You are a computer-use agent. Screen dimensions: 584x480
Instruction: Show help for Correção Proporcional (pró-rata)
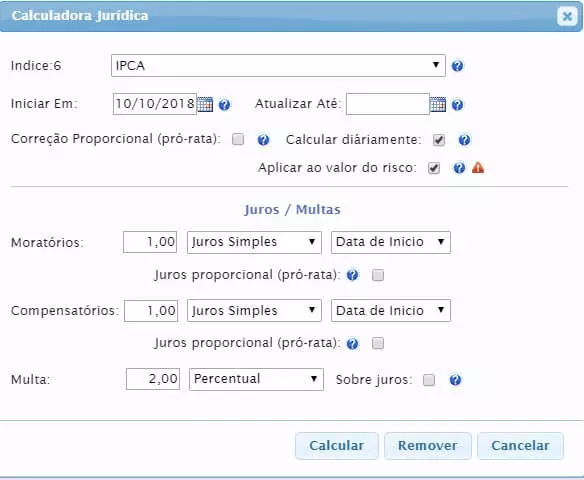263,140
